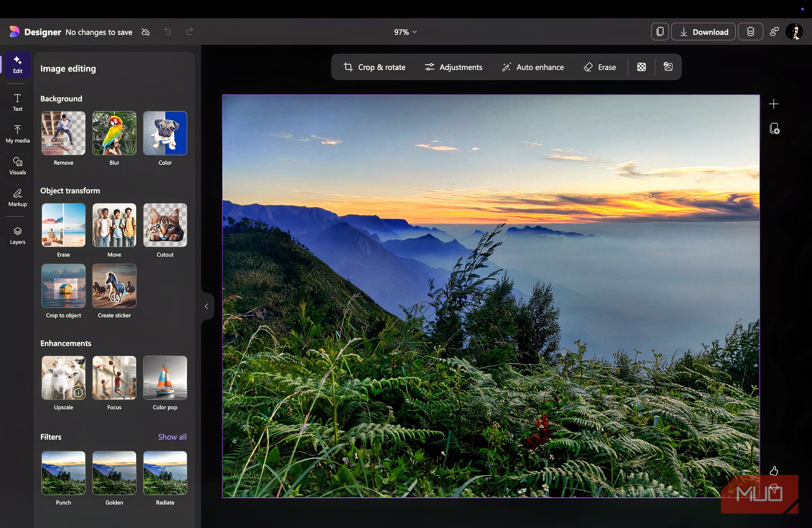Apply the Color pop enhancement

(165, 378)
